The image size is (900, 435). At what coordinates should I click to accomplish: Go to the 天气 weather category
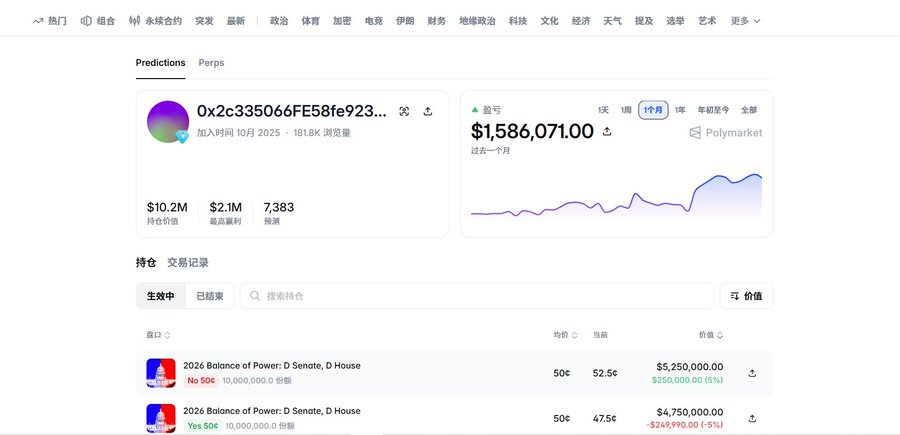[612, 21]
